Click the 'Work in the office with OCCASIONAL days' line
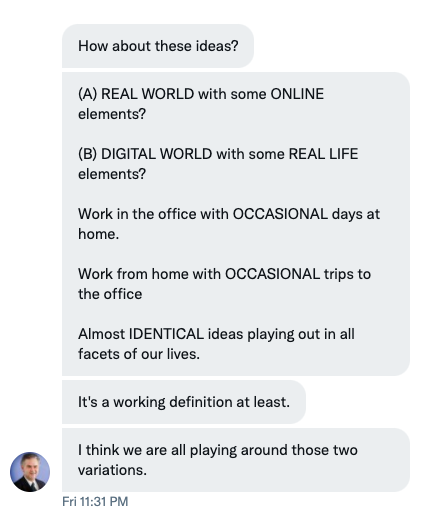 point(229,224)
